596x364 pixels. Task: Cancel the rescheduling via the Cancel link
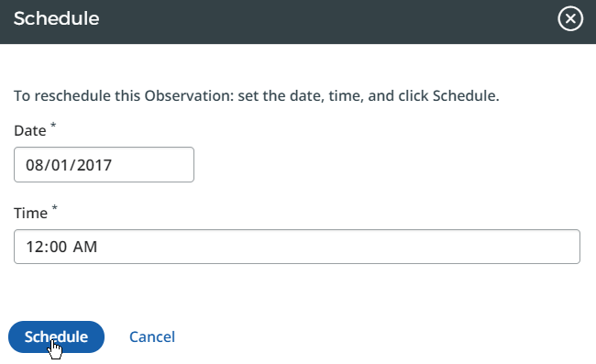[x=152, y=336]
